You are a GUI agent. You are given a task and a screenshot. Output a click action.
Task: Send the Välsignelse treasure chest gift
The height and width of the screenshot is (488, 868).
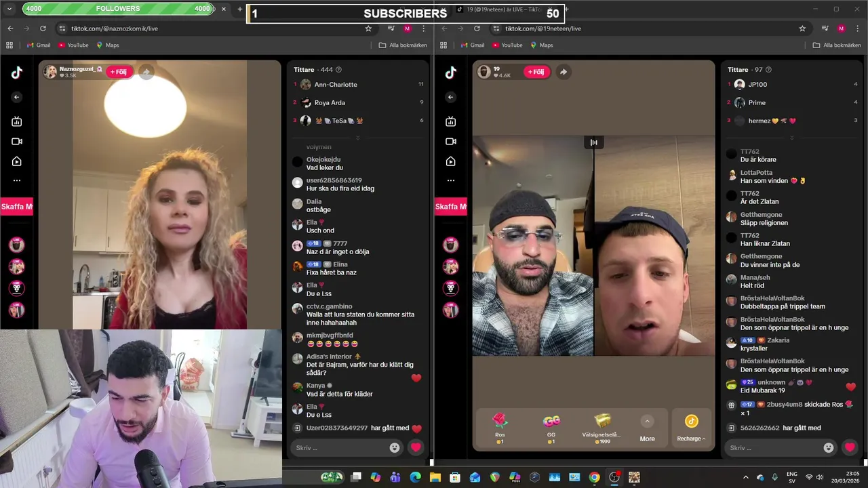point(601,428)
